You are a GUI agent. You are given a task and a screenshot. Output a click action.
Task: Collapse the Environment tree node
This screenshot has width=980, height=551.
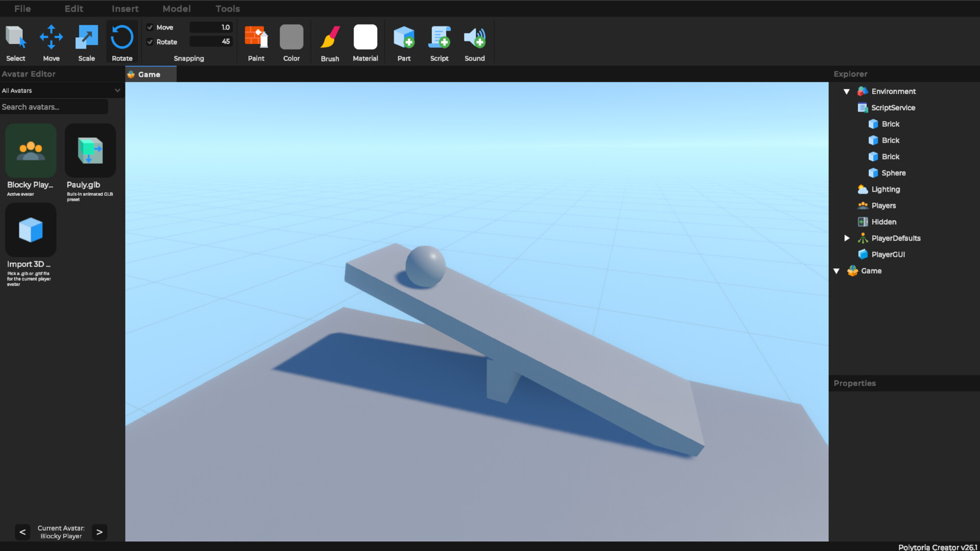coord(846,91)
